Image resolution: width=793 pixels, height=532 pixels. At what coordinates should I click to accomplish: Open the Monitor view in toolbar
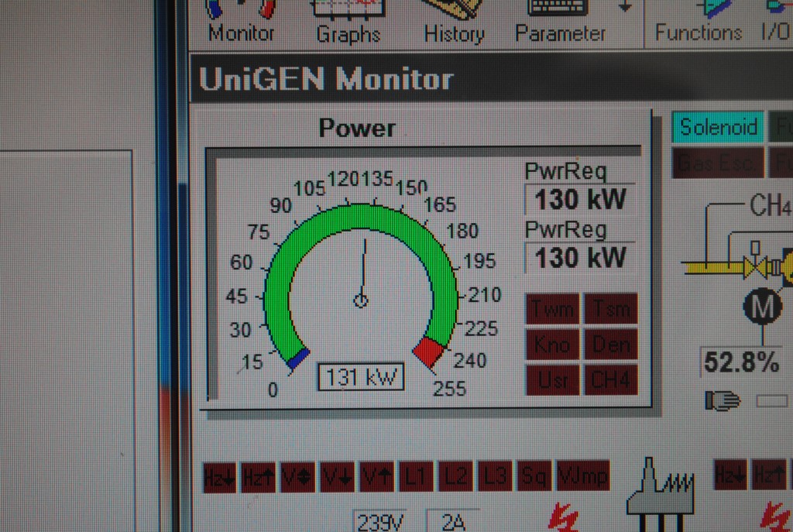tap(242, 22)
